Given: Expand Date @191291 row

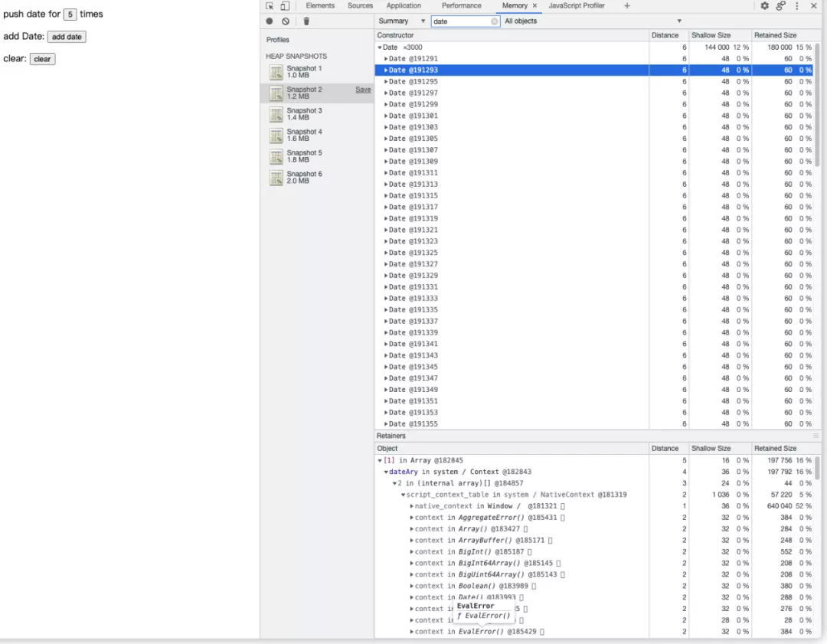Looking at the screenshot, I should tap(386, 58).
